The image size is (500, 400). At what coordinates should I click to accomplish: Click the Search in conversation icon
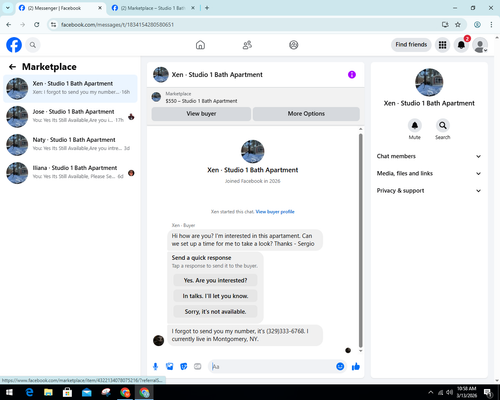point(443,125)
